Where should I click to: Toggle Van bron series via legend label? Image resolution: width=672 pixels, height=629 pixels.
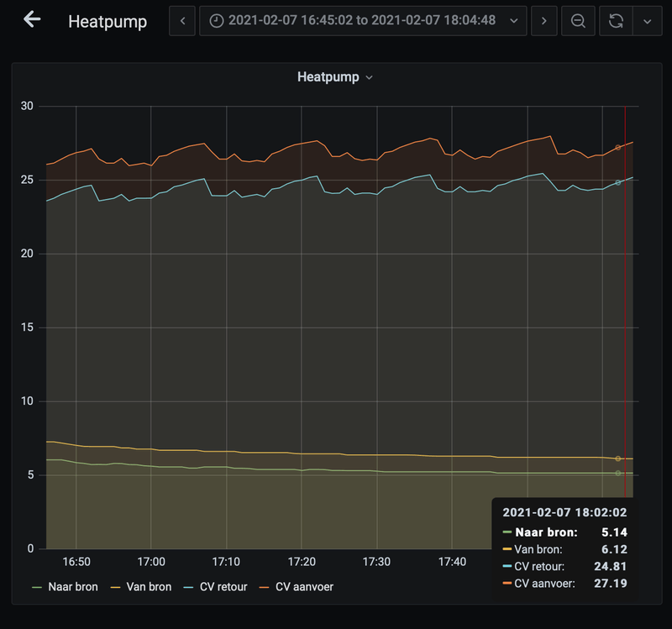click(149, 587)
